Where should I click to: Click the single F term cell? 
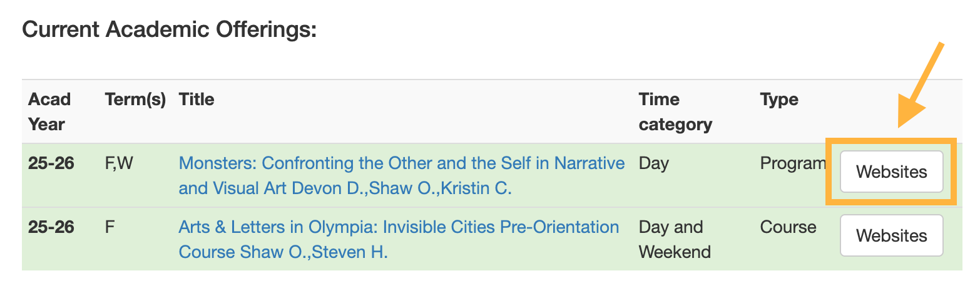pos(110,227)
